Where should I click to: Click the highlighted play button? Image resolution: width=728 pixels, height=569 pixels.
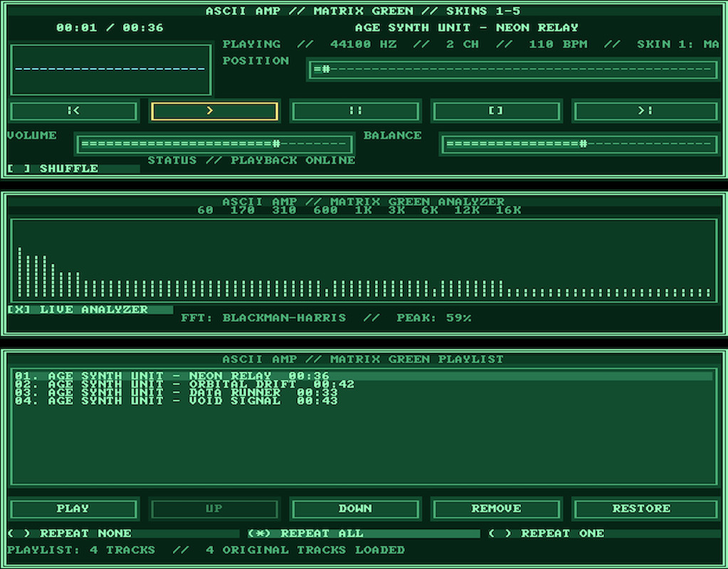point(214,111)
